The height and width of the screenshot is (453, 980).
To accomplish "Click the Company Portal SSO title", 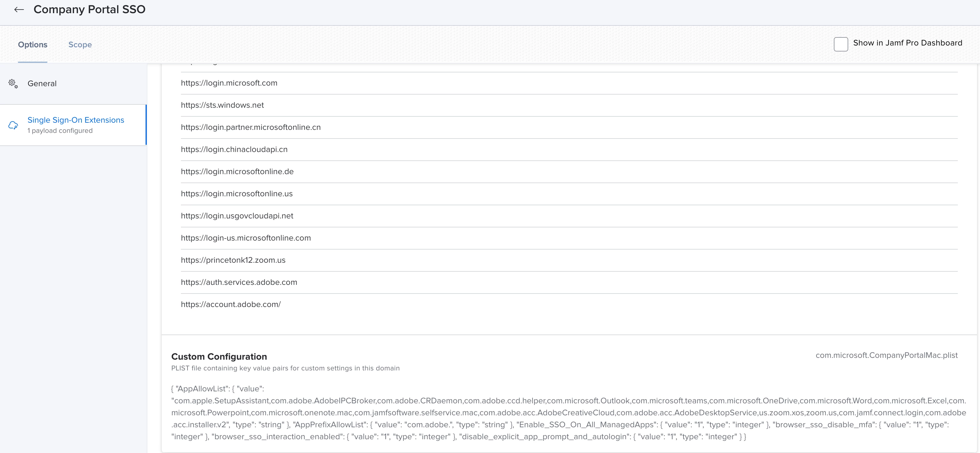I will 89,10.
